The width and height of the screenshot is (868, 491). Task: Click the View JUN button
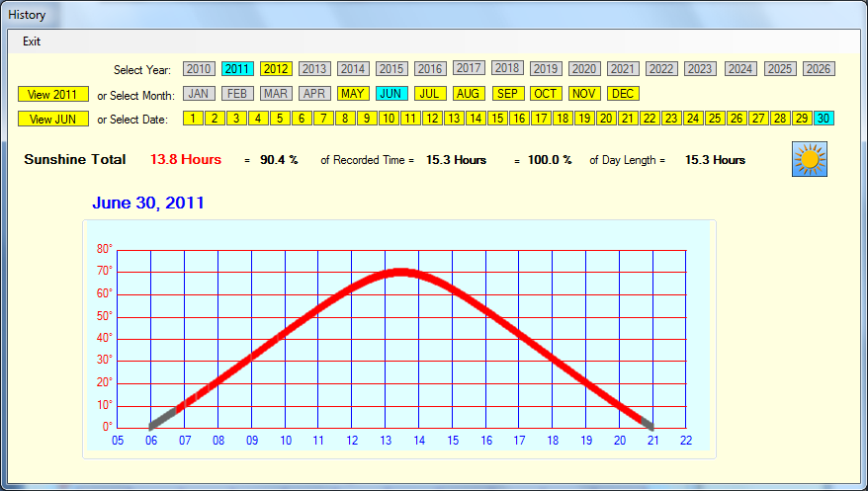tap(53, 119)
